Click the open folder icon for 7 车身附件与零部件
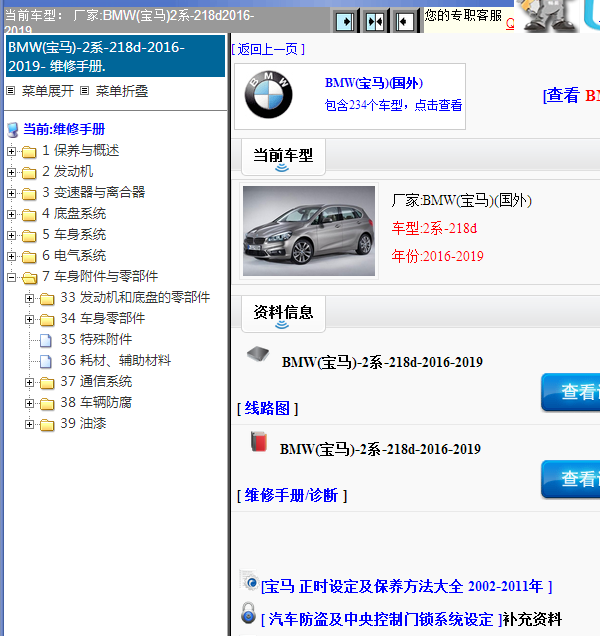The height and width of the screenshot is (636, 600). click(29, 277)
